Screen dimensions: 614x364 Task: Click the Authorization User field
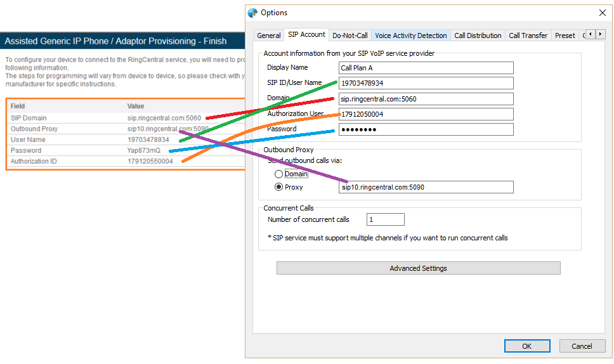pos(426,114)
